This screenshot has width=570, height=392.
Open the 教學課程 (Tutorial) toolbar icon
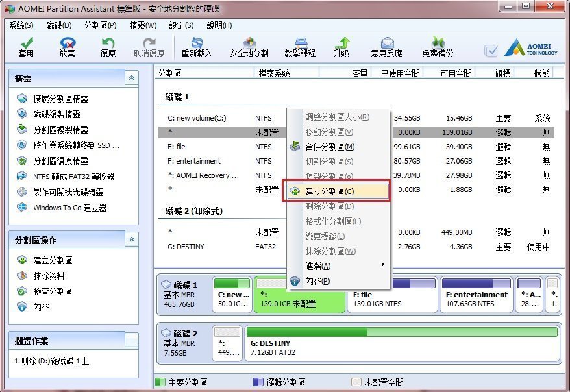[x=301, y=47]
